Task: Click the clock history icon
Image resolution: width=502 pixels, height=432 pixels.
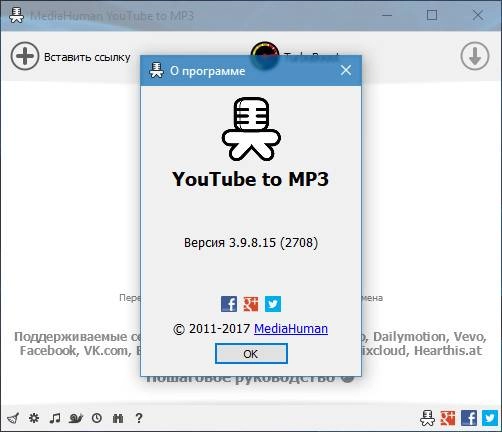Action: [97, 418]
